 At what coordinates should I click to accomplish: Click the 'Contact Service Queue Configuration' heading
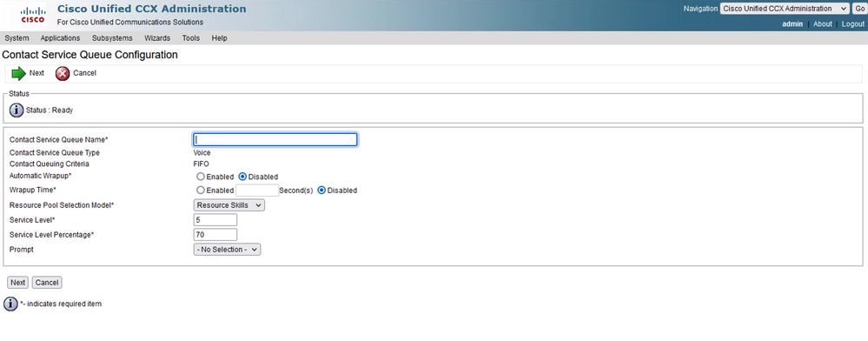(90, 55)
